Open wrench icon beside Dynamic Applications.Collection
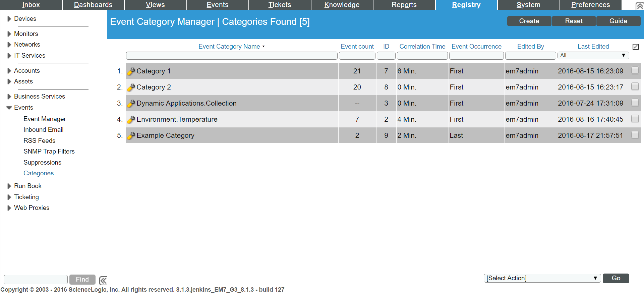 tap(131, 103)
